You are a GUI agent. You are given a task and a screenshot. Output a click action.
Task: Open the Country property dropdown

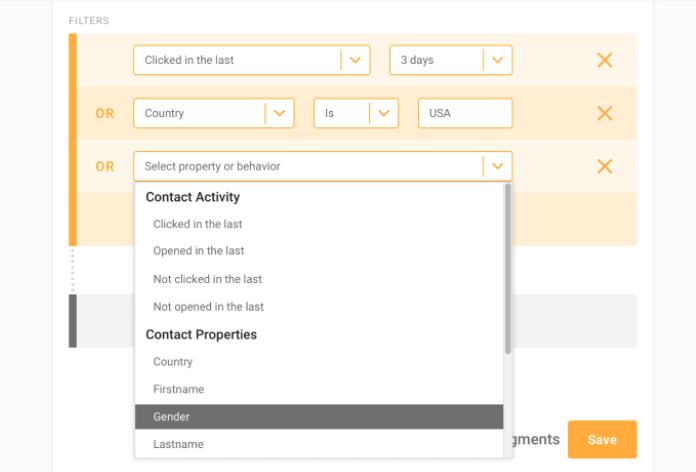pyautogui.click(x=214, y=113)
